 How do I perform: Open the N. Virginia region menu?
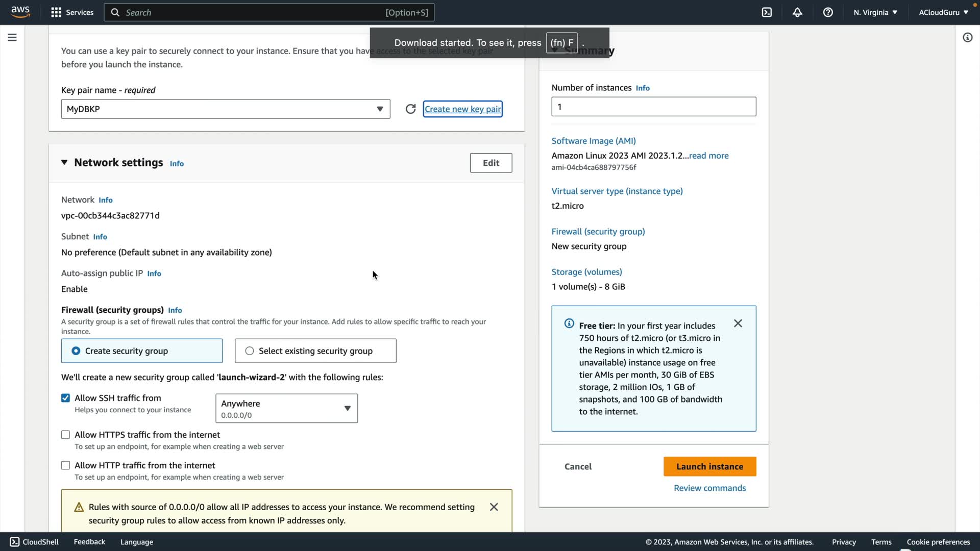click(875, 12)
